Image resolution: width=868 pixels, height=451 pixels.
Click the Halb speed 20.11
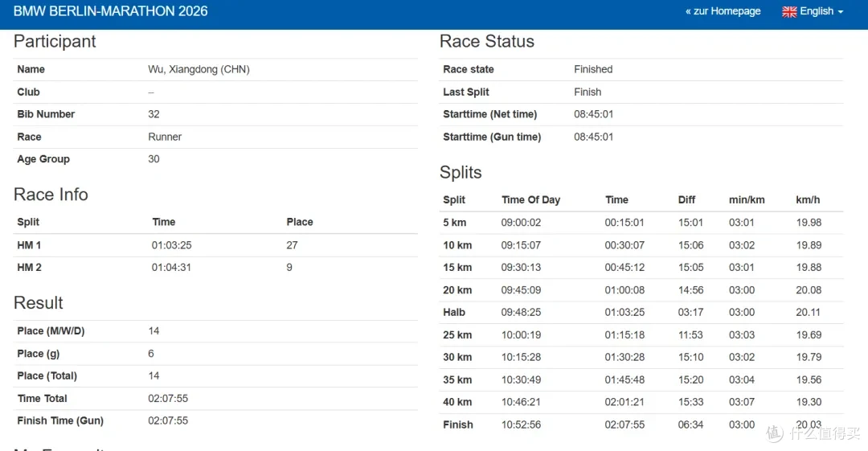[809, 313]
